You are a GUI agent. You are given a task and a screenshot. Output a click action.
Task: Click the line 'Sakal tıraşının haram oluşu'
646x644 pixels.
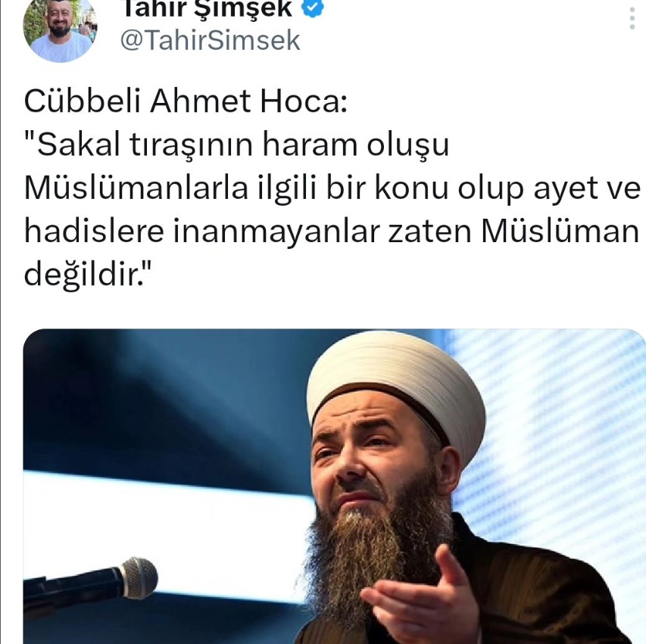click(236, 145)
